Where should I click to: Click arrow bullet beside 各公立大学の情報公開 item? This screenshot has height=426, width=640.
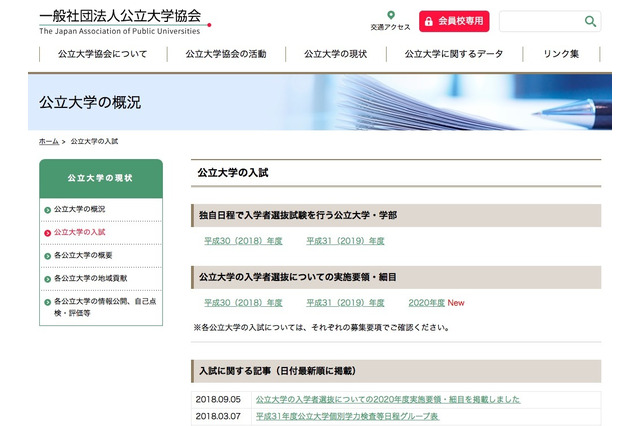47,302
